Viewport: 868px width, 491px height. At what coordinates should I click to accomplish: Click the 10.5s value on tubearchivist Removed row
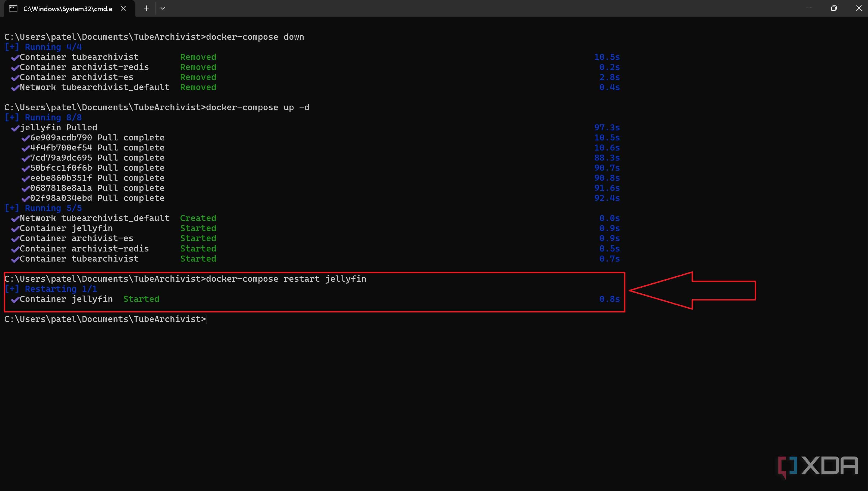tap(607, 57)
